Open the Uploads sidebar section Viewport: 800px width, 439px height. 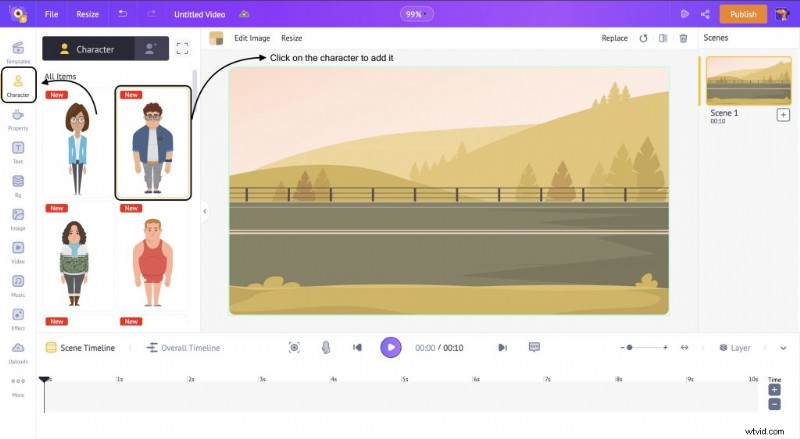click(18, 352)
